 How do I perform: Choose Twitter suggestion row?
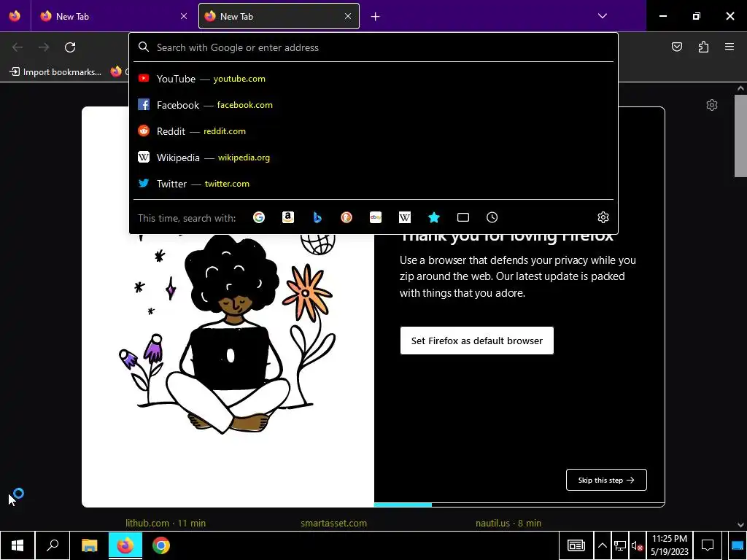click(x=373, y=183)
